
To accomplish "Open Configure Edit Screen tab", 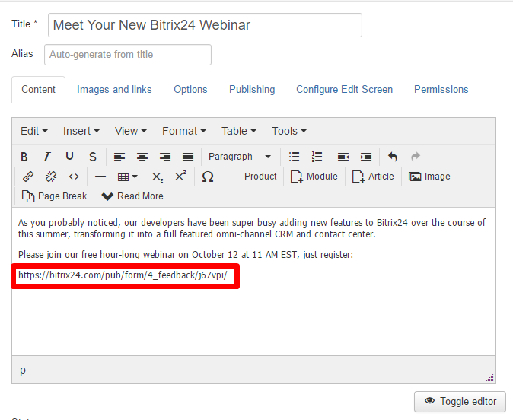I will click(344, 90).
